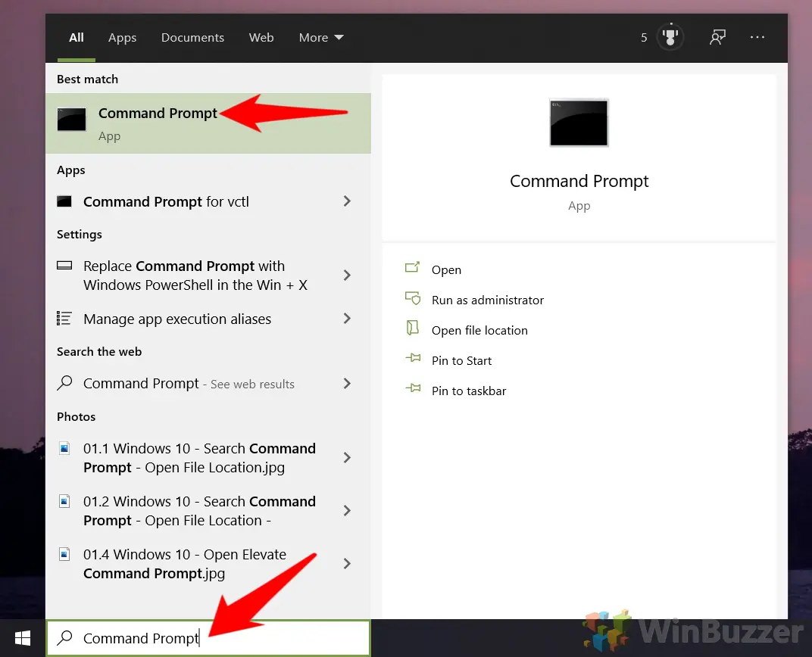Switch to the Apps search tab

click(122, 38)
